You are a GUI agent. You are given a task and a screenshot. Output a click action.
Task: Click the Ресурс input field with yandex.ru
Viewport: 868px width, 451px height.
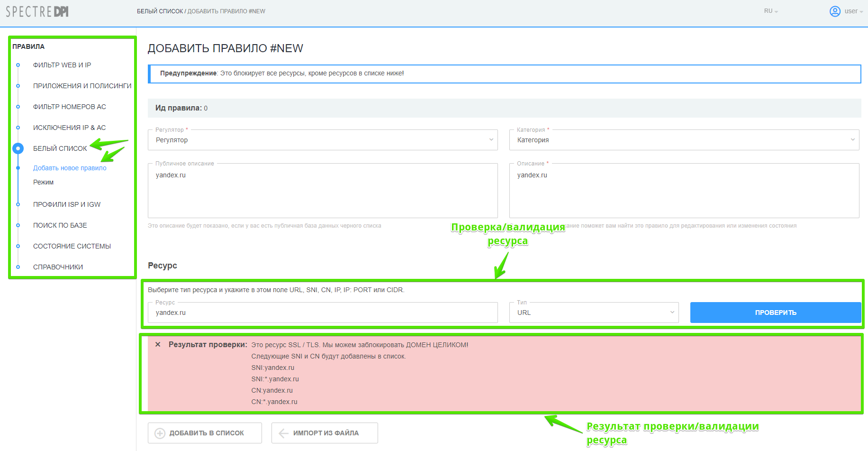tap(322, 313)
